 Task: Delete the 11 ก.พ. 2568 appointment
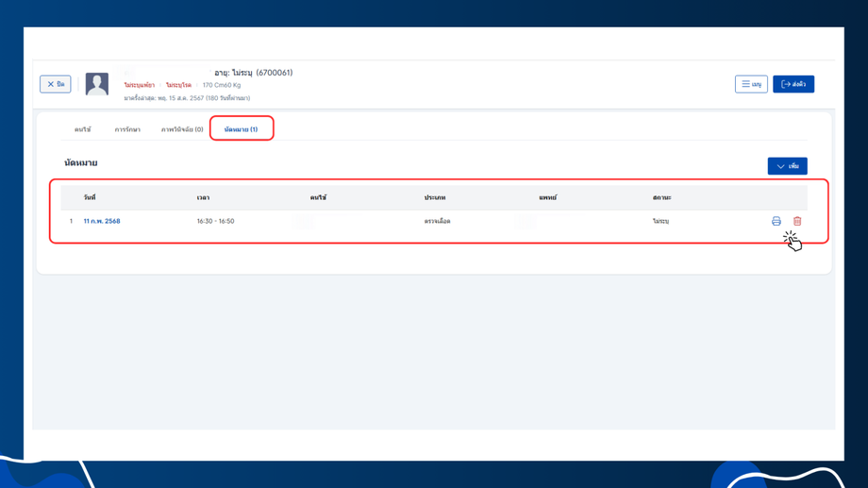point(797,221)
